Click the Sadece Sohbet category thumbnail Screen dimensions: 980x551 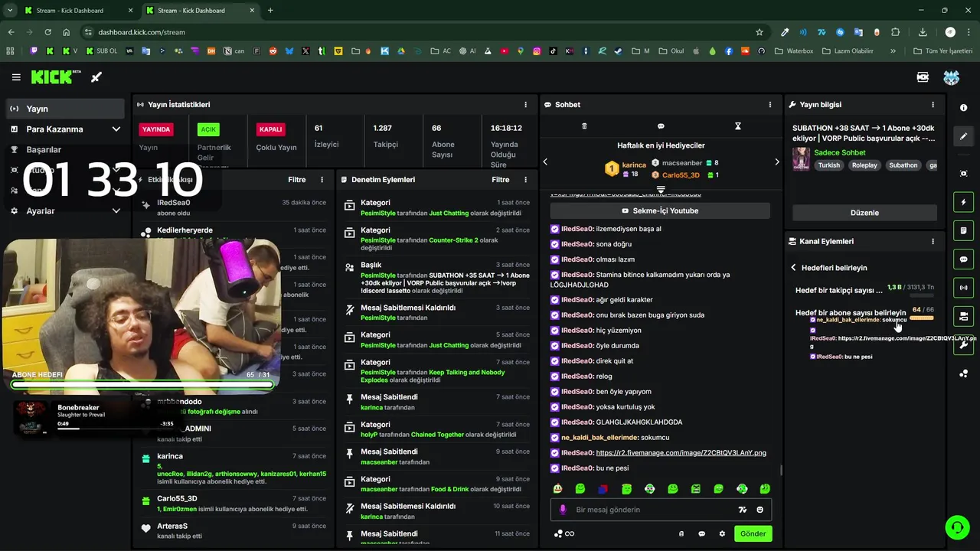(x=801, y=158)
